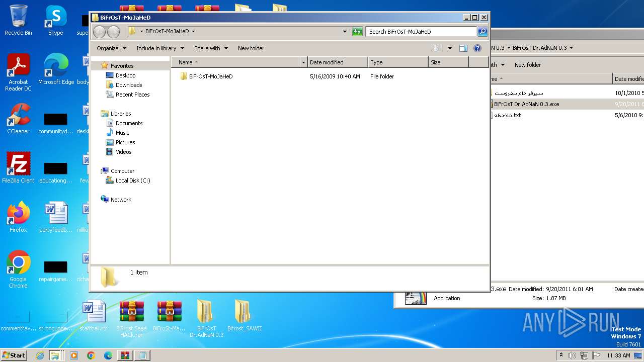Open the CCleaner desktop shortcut
This screenshot has height=362, width=644.
(x=18, y=119)
